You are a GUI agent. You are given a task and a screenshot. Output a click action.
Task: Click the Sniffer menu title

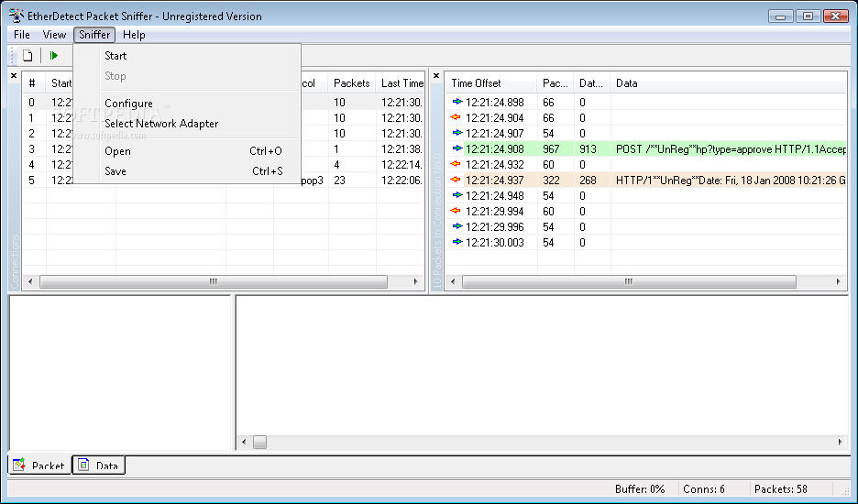pyautogui.click(x=94, y=35)
